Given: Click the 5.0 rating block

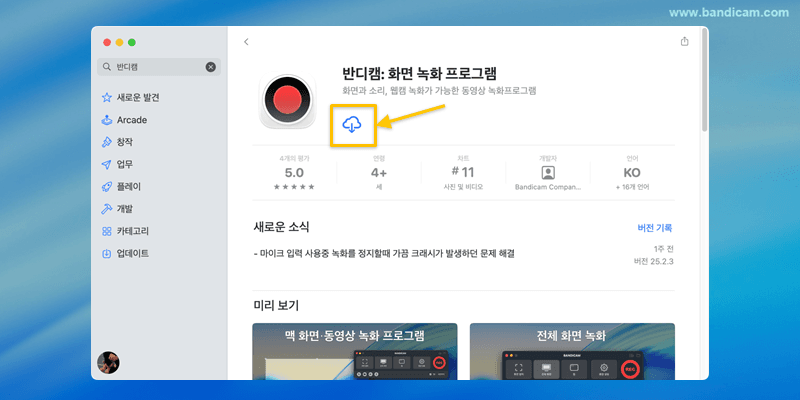Looking at the screenshot, I should point(294,173).
